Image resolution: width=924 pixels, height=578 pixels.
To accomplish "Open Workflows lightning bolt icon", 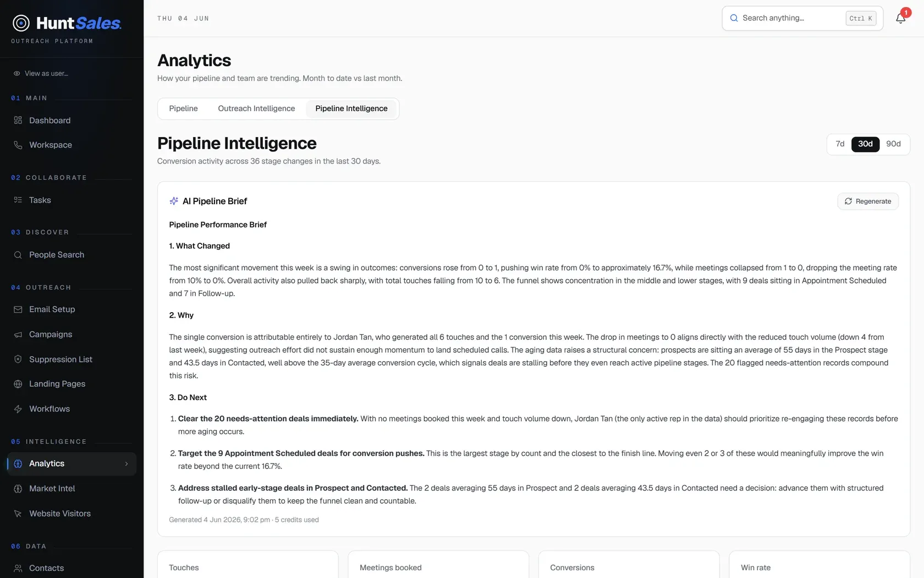I will [18, 408].
